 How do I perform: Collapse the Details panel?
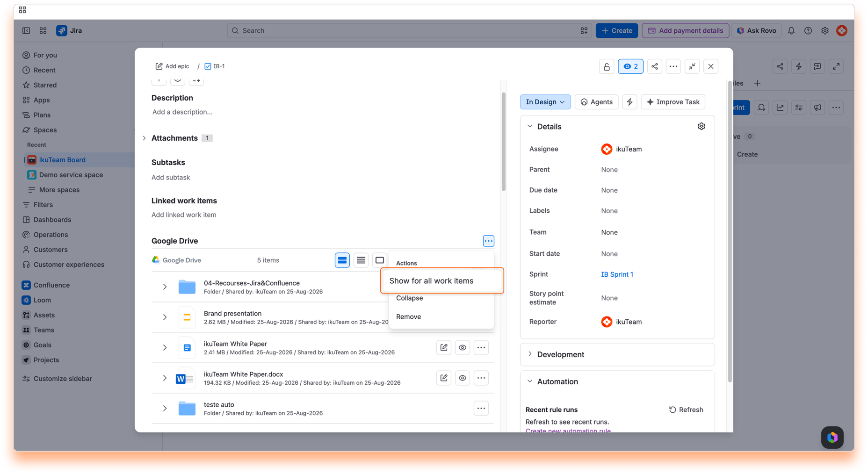tap(530, 126)
